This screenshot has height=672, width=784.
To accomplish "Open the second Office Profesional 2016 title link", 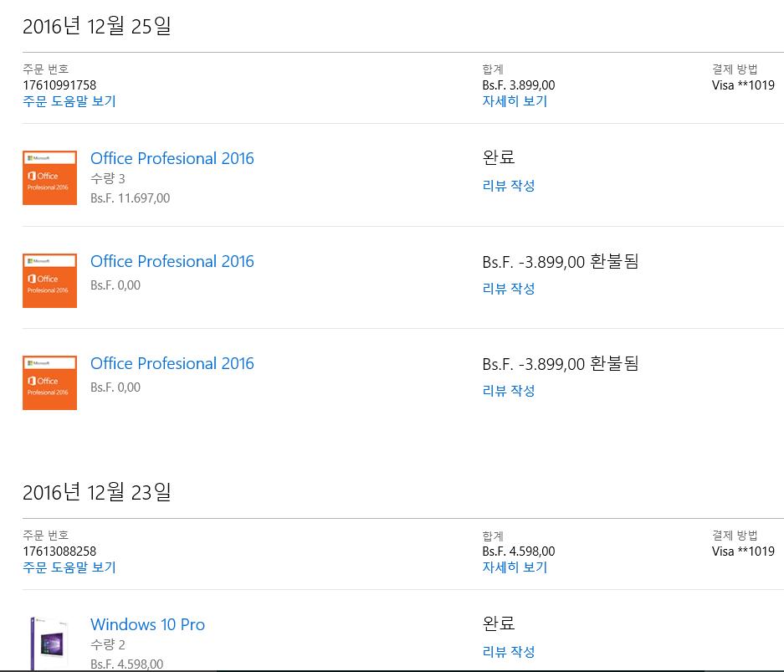I will point(172,261).
